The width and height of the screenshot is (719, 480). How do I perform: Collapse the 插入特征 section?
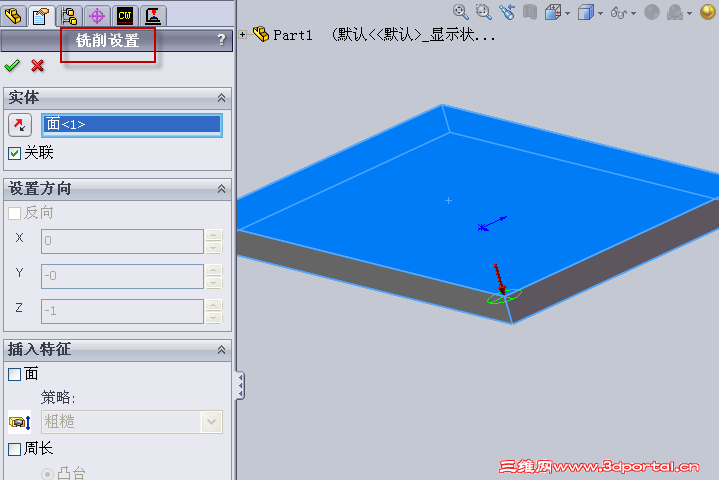click(x=221, y=350)
